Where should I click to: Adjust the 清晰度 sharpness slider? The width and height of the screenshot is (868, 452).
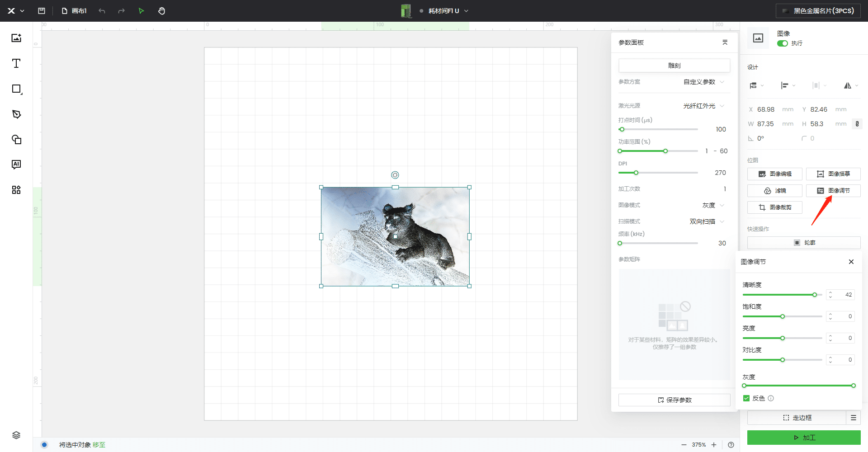[x=814, y=295]
